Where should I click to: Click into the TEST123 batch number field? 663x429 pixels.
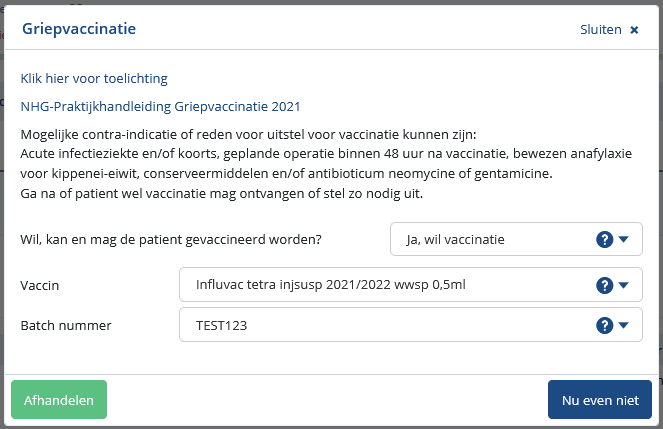click(380, 325)
